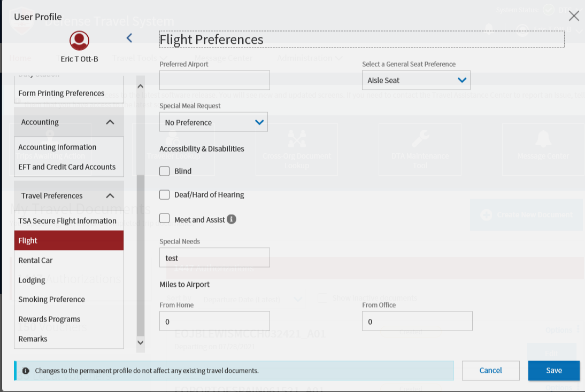This screenshot has width=585, height=392.
Task: Collapse the Accounting section
Action: 110,122
